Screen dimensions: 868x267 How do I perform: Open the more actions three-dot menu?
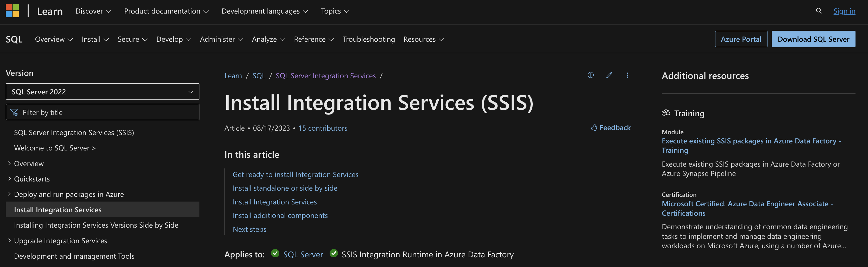[627, 75]
